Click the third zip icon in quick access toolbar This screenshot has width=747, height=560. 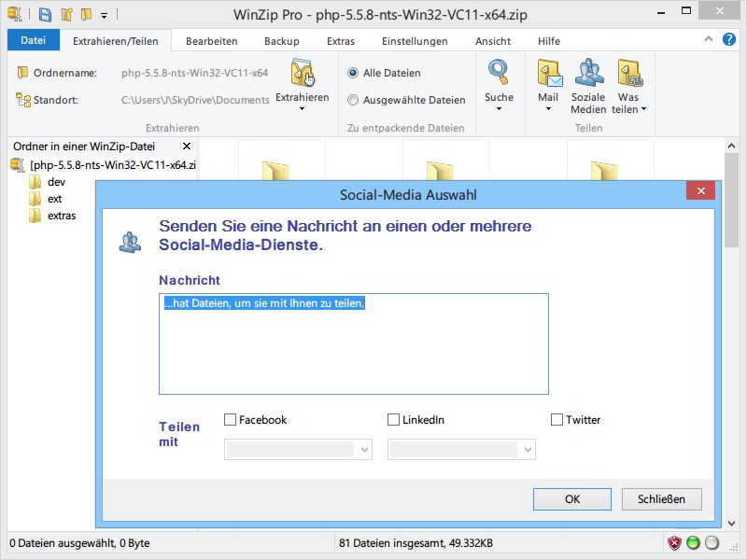(86, 14)
